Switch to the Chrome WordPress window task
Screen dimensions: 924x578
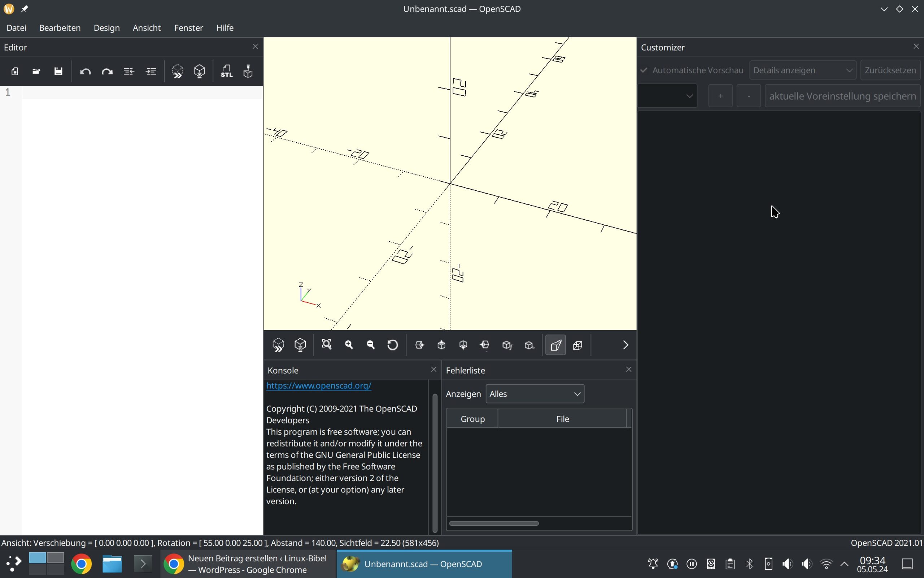[x=248, y=564]
